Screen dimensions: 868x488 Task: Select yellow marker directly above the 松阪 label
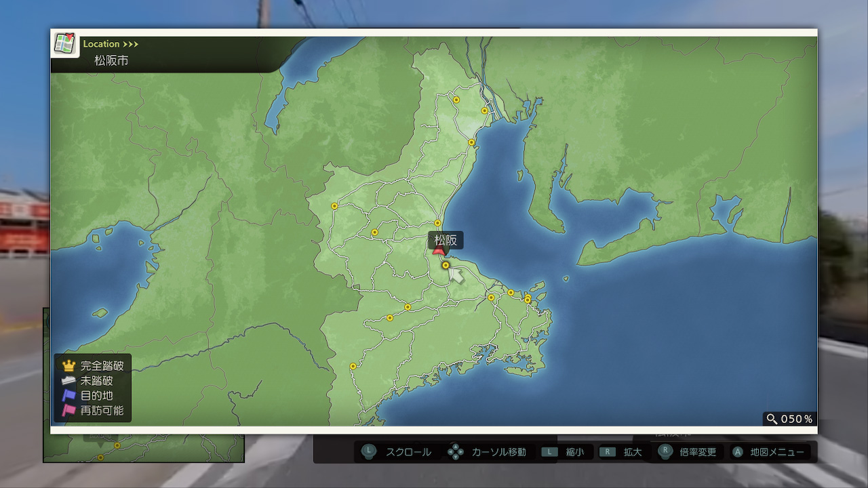(x=438, y=223)
